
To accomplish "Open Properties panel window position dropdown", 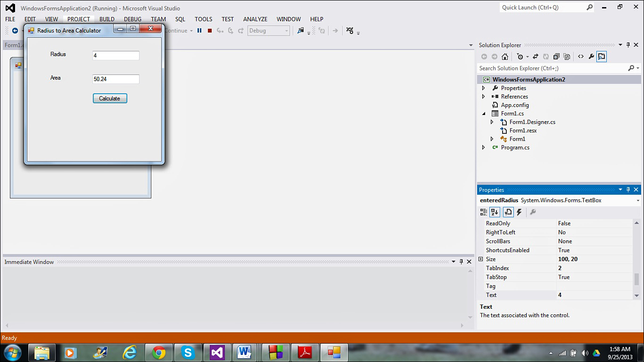I will tap(620, 190).
